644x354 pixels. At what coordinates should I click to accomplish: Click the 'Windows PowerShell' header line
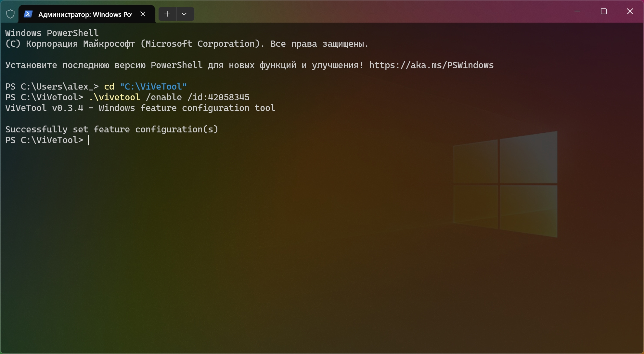coord(52,33)
